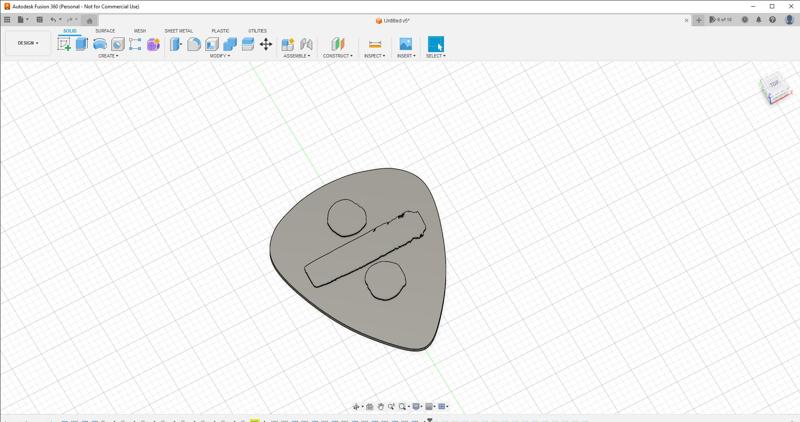Open the notifications bell
The image size is (800, 422).
coord(759,20)
